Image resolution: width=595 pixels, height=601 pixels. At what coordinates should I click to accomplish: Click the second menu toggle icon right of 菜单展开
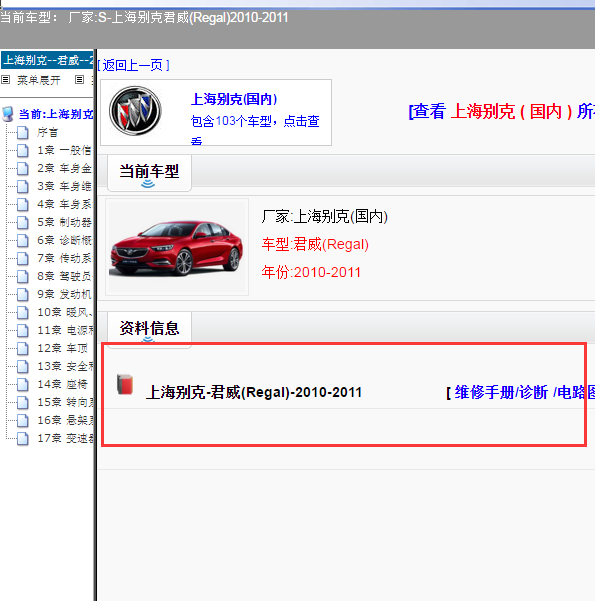coord(79,80)
